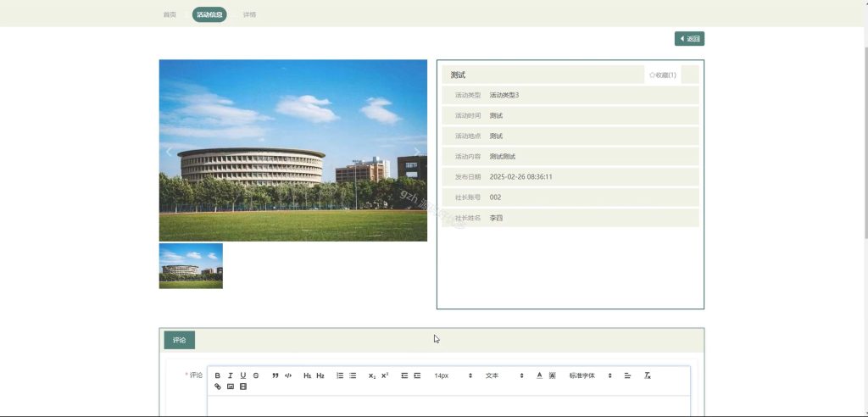Insert an image into the comment
The image size is (868, 417).
point(231,386)
